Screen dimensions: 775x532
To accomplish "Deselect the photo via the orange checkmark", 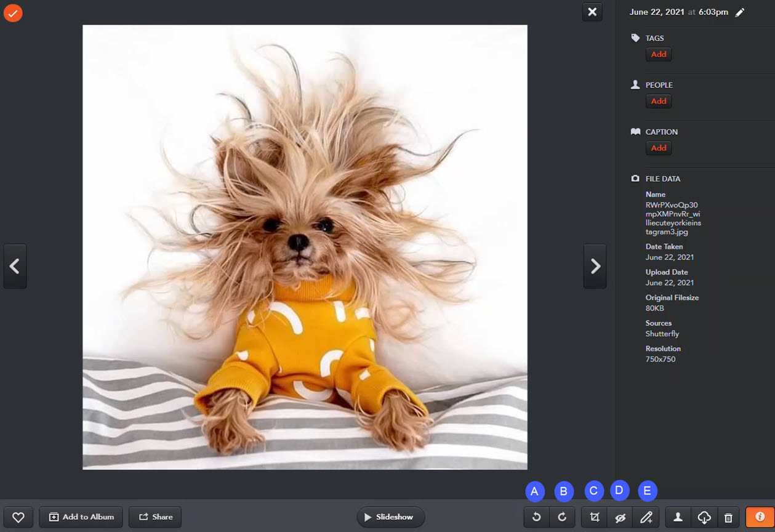I will click(x=13, y=12).
